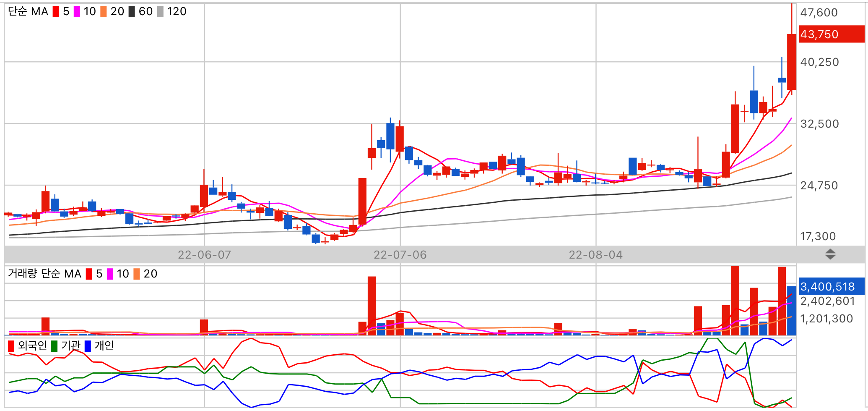
Task: Click the 단순 MA legend label
Action: pos(28,11)
